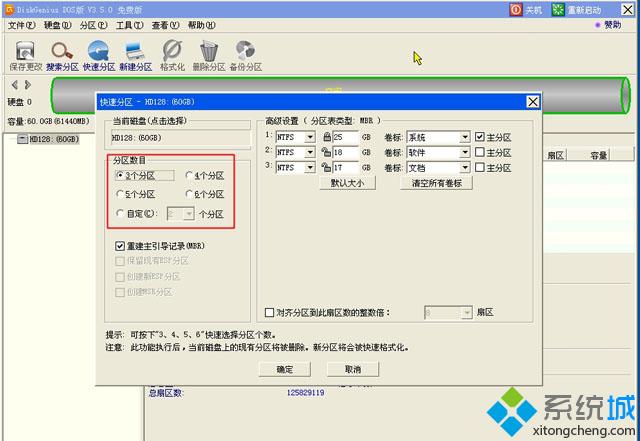
Task: Click the 默认大小 (Default Size) button
Action: tap(346, 183)
